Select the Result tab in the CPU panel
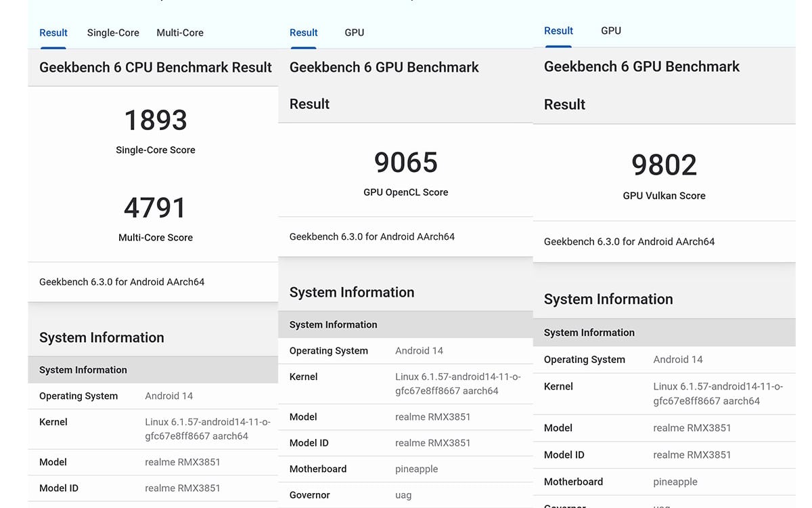Image resolution: width=812 pixels, height=508 pixels. pos(53,33)
